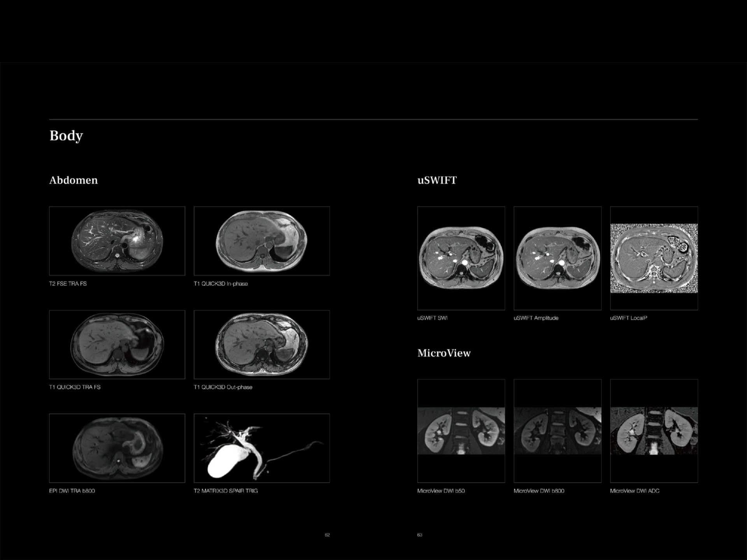Select the Body section heading

tap(65, 135)
